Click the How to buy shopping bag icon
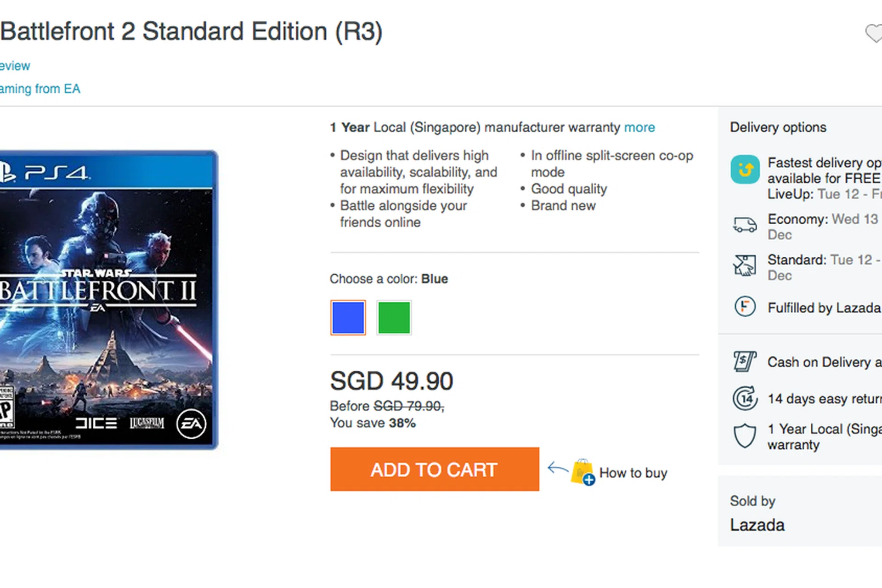This screenshot has height=588, width=882. pyautogui.click(x=582, y=472)
